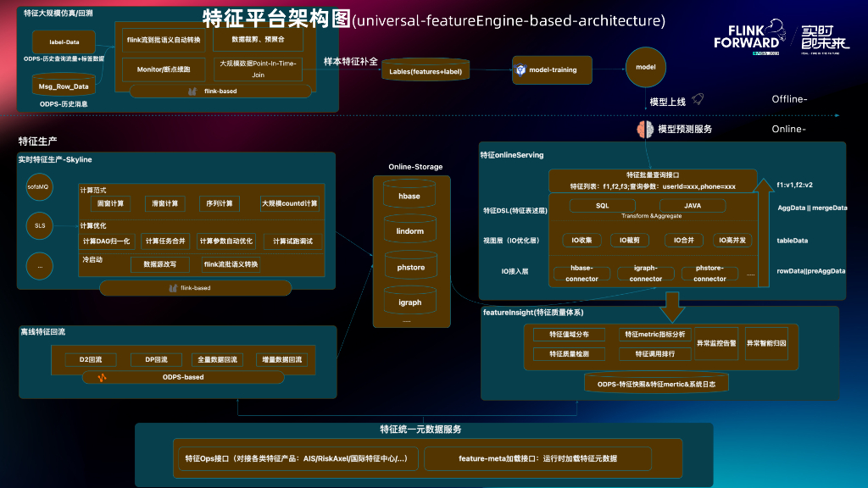
Task: Click the flink流到批语义自动转换 box
Action: click(164, 40)
